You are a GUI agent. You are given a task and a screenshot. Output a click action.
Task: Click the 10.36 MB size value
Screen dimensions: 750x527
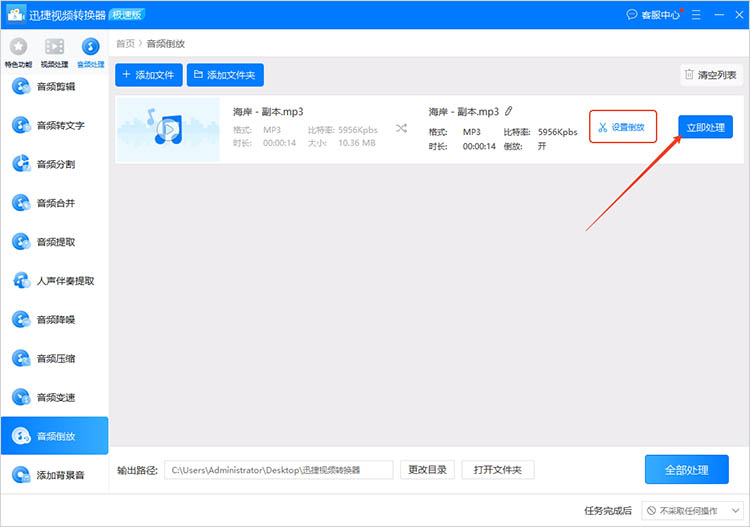[x=356, y=143]
